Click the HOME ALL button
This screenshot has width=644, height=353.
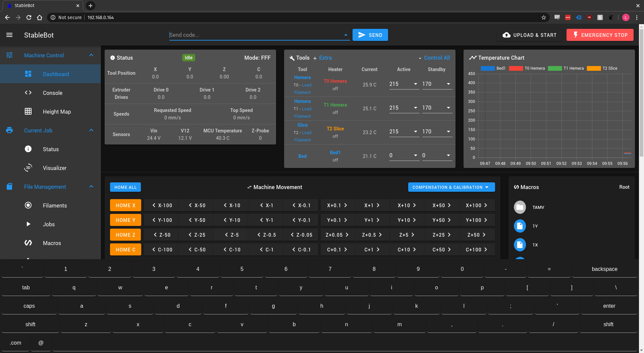tap(125, 187)
